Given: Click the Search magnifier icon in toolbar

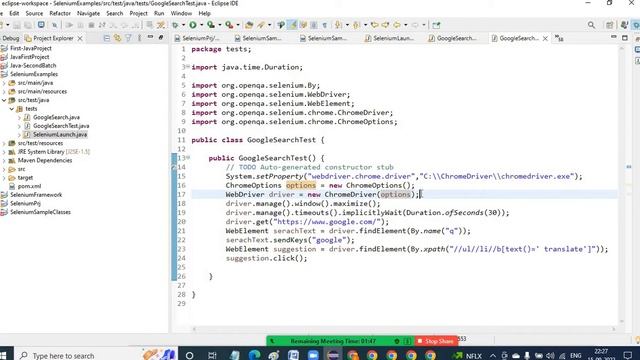Looking at the screenshot, I should (x=591, y=25).
